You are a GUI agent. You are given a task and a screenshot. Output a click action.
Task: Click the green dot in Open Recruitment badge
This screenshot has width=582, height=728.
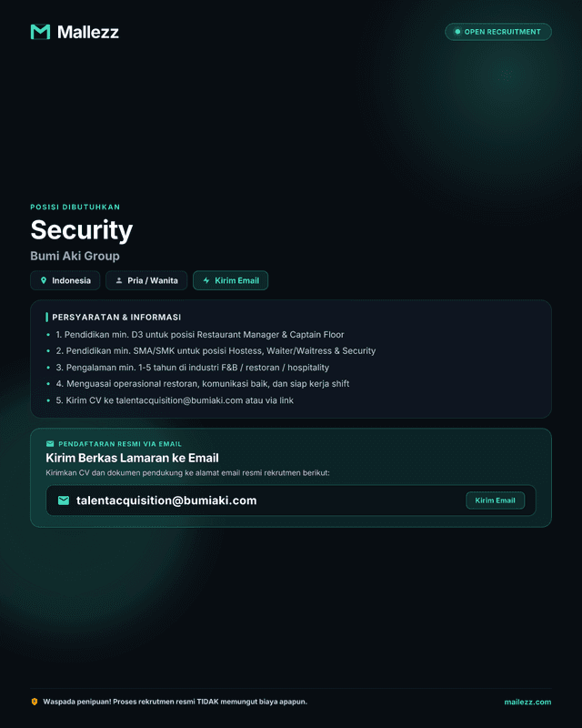pyautogui.click(x=457, y=32)
